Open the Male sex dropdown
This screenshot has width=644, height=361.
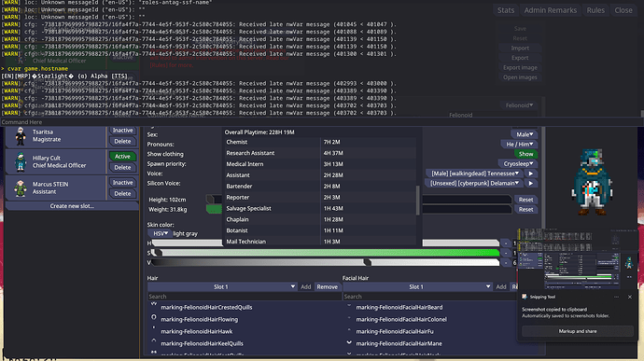(x=525, y=134)
